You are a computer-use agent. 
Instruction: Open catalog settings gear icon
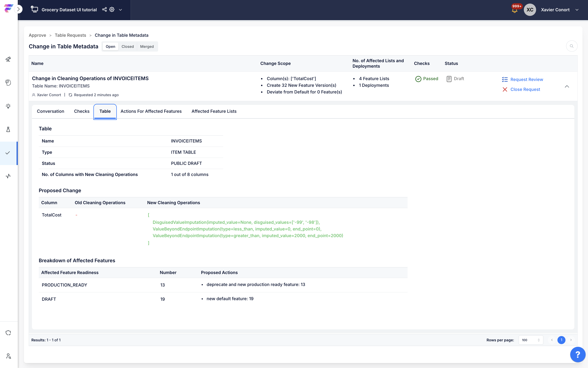coord(112,10)
